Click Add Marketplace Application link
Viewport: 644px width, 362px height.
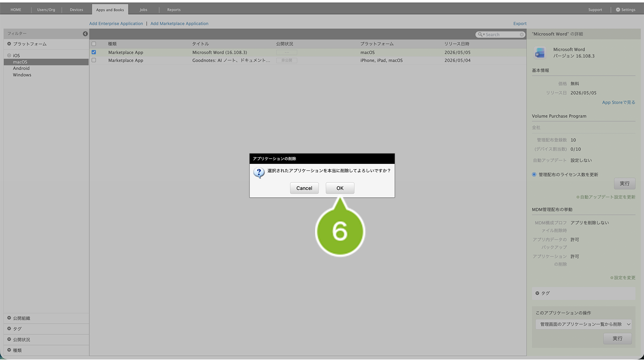(x=179, y=24)
